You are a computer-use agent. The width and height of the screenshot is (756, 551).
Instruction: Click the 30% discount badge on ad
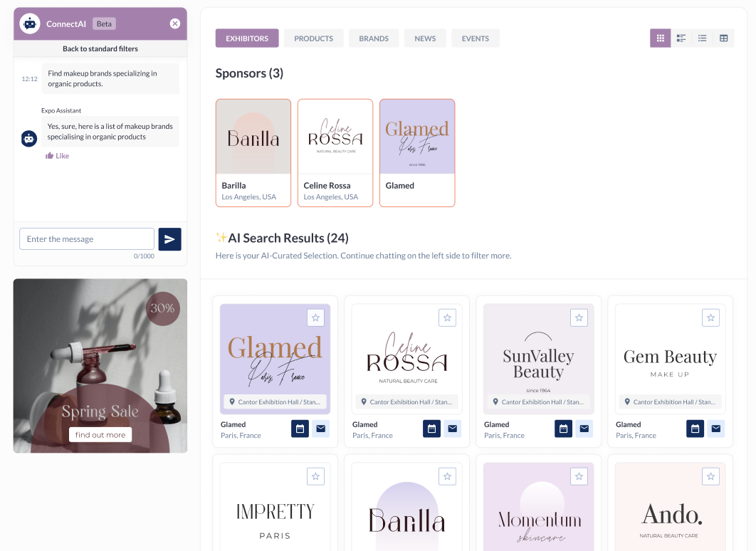(x=162, y=308)
